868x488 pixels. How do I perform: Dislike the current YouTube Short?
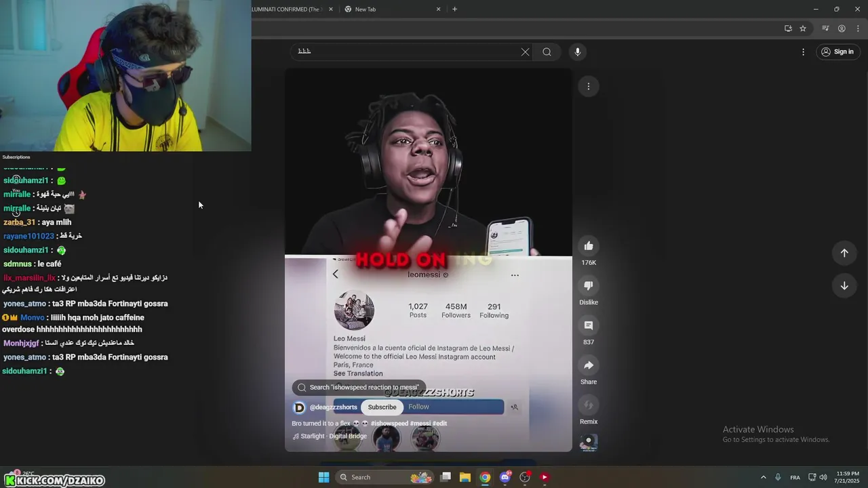[589, 285]
